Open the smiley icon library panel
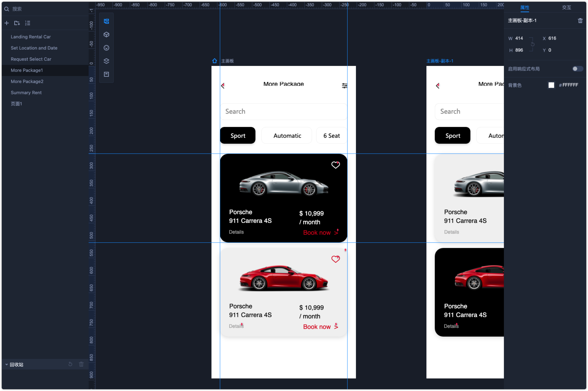Viewport: 588px width, 391px height. (107, 48)
